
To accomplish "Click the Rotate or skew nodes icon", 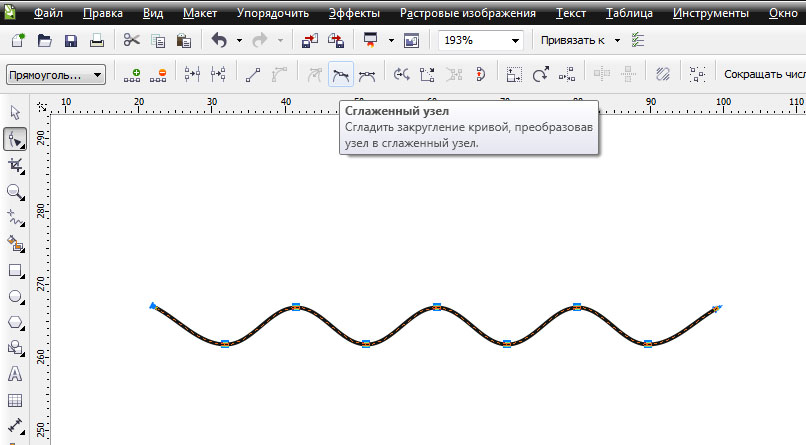I will [x=540, y=75].
